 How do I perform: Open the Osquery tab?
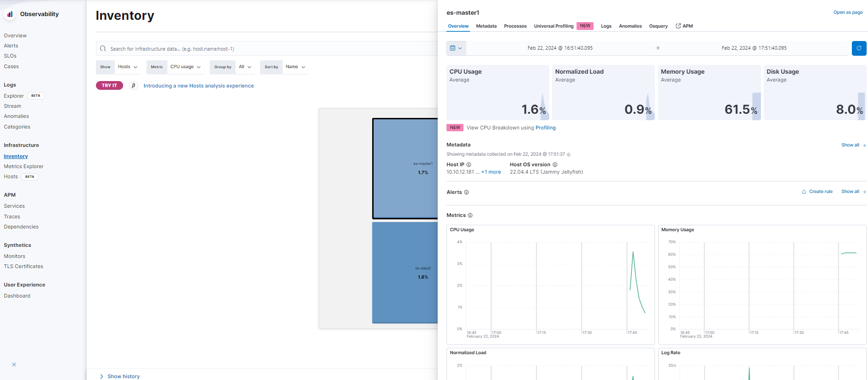pyautogui.click(x=658, y=26)
